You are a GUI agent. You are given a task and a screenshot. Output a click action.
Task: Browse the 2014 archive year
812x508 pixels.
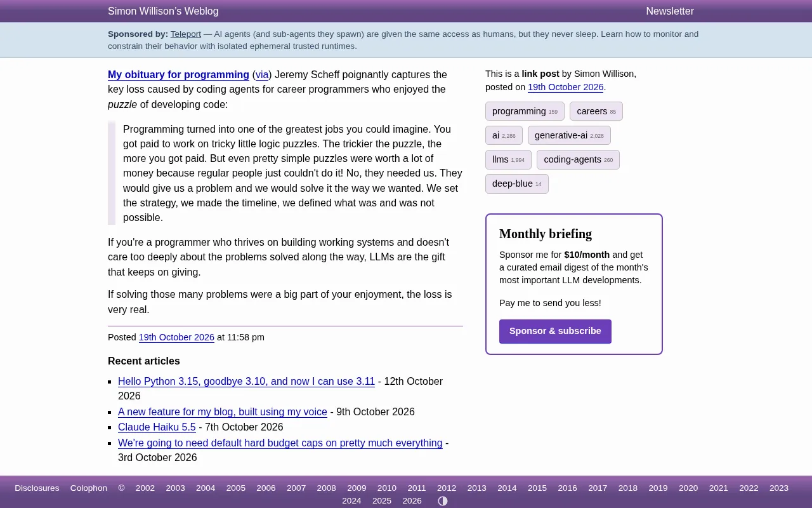(x=507, y=488)
